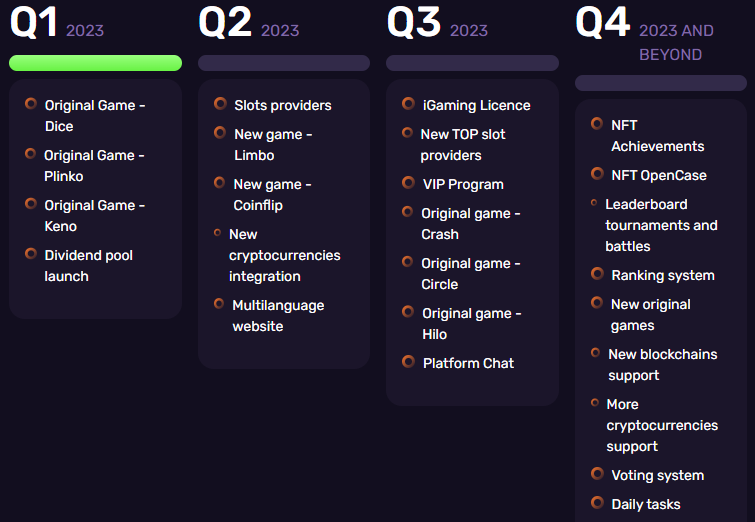
Task: Click the bullet icon next to iGaming Licence
Action: point(408,104)
